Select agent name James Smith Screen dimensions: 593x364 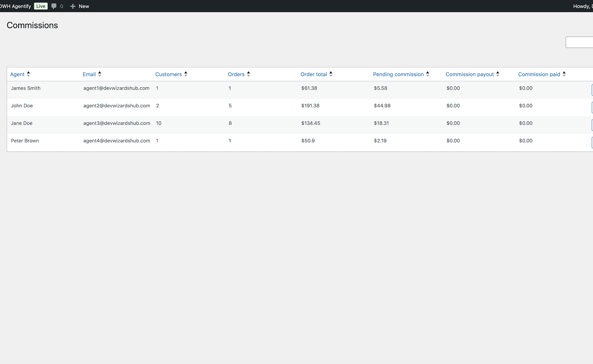(x=25, y=88)
